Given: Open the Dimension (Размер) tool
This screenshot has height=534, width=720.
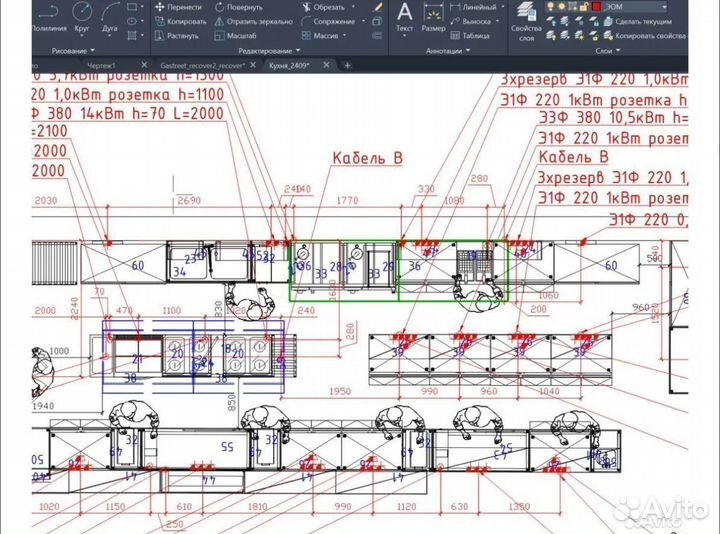Looking at the screenshot, I should tap(433, 17).
